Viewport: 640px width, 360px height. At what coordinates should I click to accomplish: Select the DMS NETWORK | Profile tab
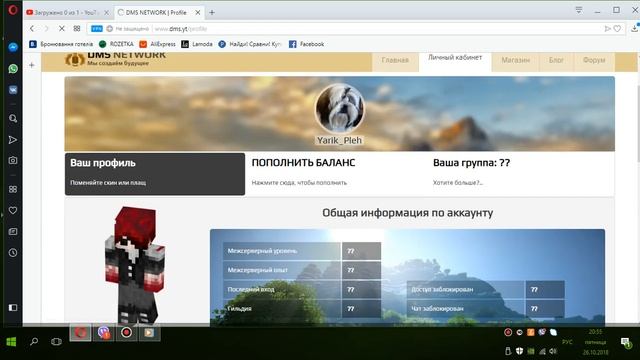pos(155,13)
